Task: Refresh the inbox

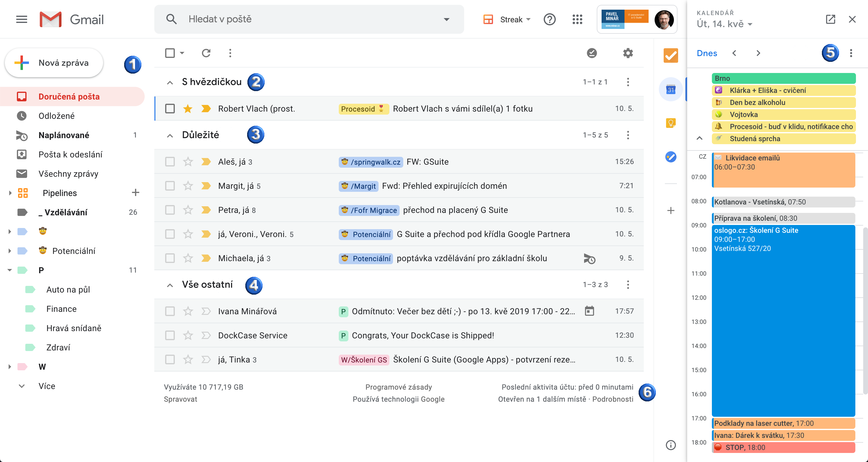Action: click(x=206, y=53)
